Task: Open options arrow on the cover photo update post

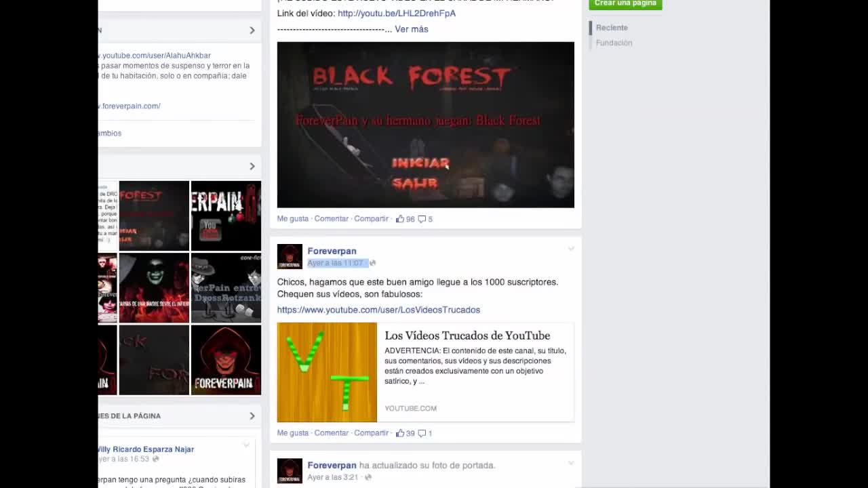Action: pos(571,463)
